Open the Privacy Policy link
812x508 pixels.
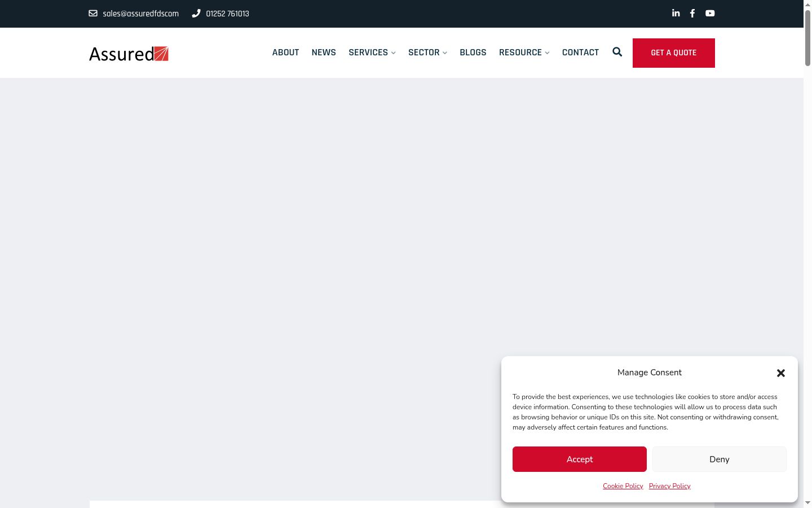coord(670,486)
